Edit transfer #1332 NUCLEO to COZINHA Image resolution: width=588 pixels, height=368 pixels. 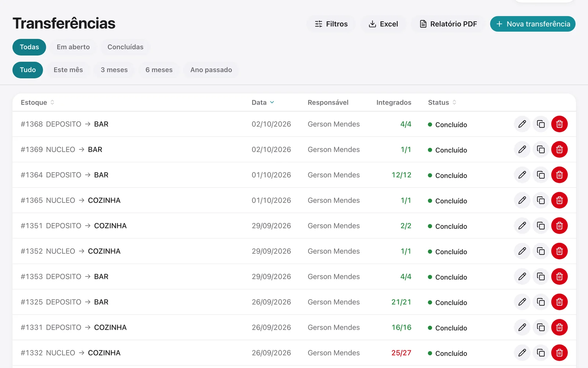click(x=522, y=353)
